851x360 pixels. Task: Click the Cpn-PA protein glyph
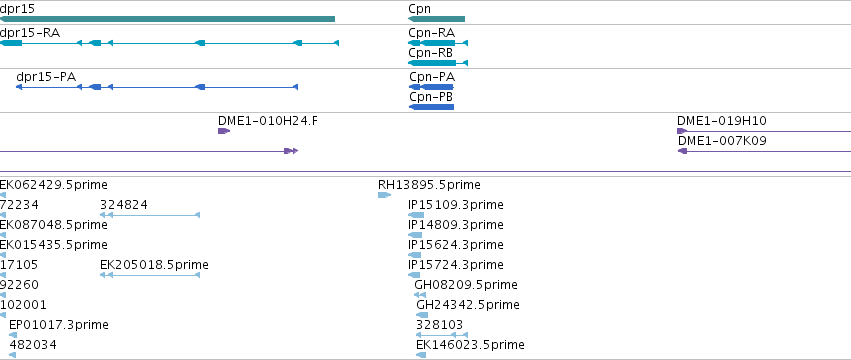click(x=431, y=87)
